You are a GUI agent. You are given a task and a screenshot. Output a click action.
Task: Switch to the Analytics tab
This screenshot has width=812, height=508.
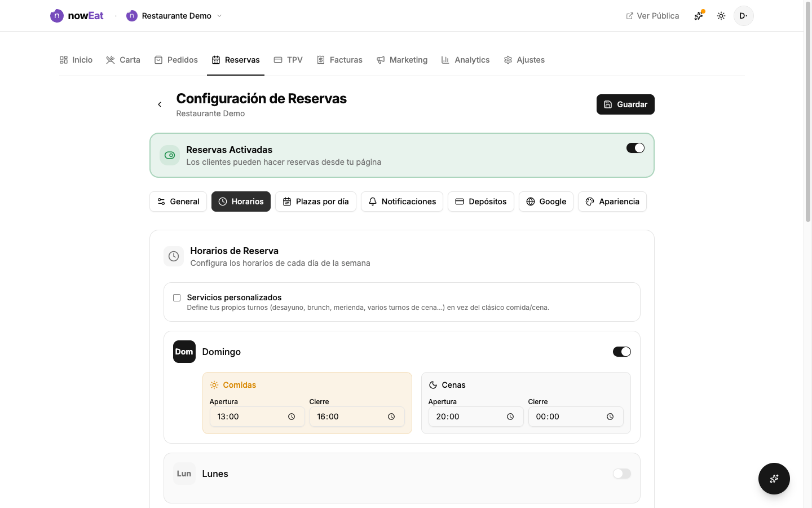[x=465, y=60]
